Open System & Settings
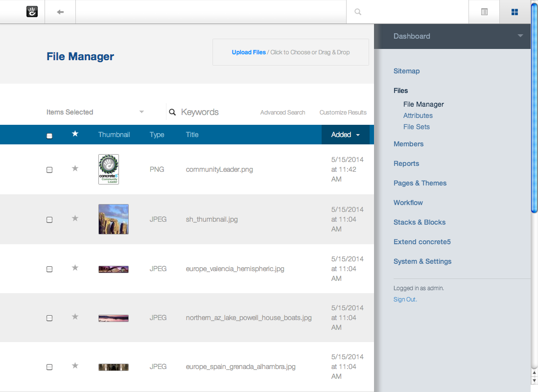 [x=422, y=261]
